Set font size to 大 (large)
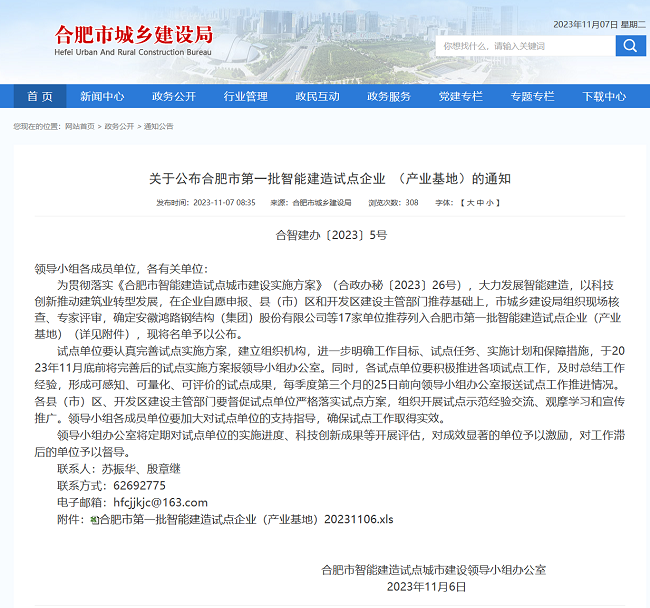650x608 pixels. (468, 202)
